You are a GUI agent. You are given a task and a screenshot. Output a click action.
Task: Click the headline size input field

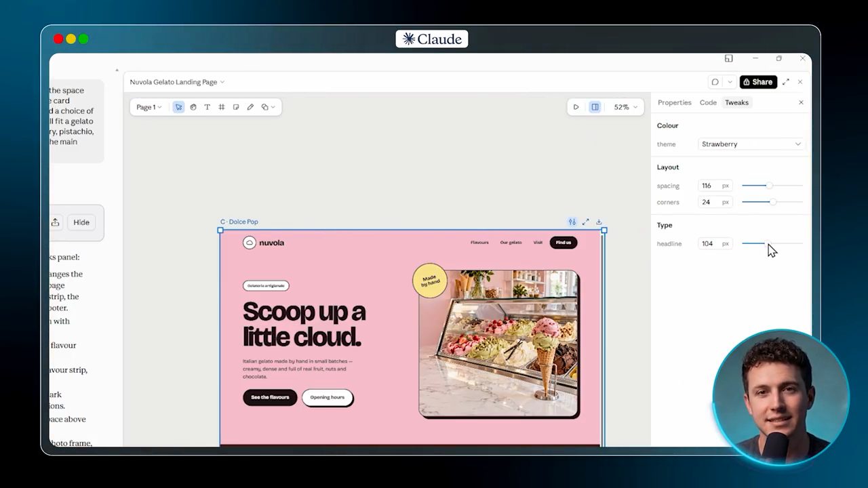coord(715,243)
